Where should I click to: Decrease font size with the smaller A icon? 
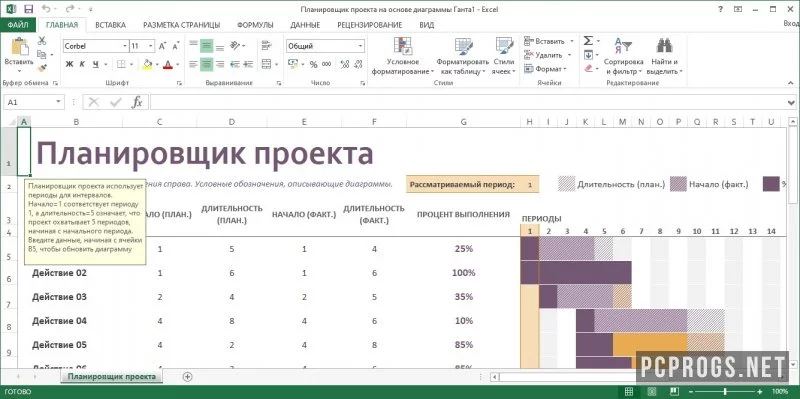176,46
